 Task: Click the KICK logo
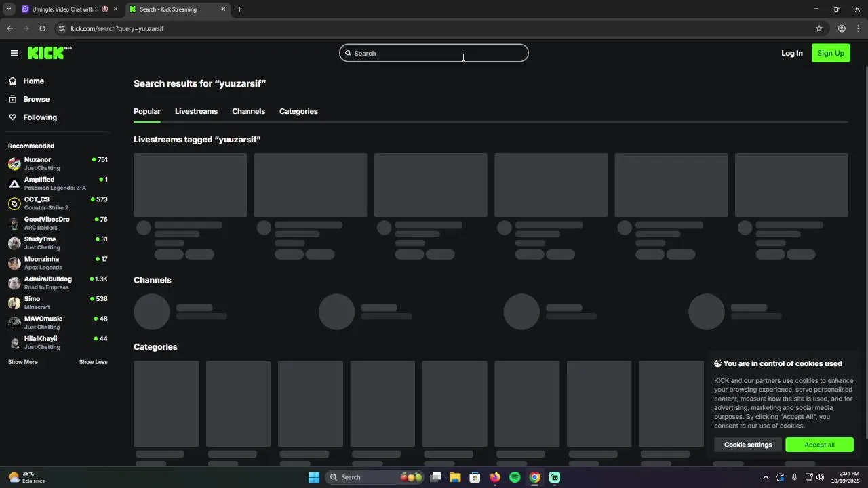coord(50,53)
